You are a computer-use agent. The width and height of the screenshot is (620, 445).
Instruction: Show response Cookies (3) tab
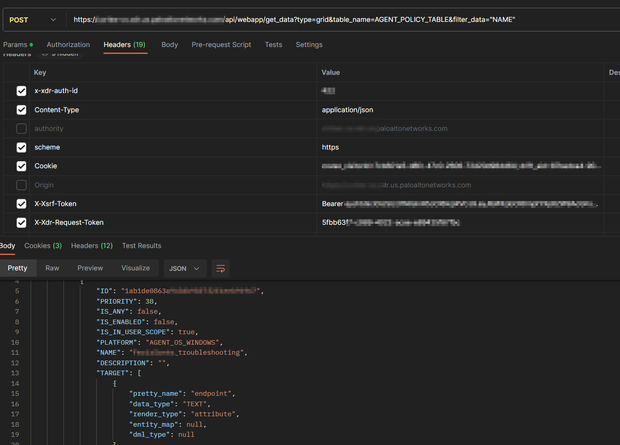(43, 245)
